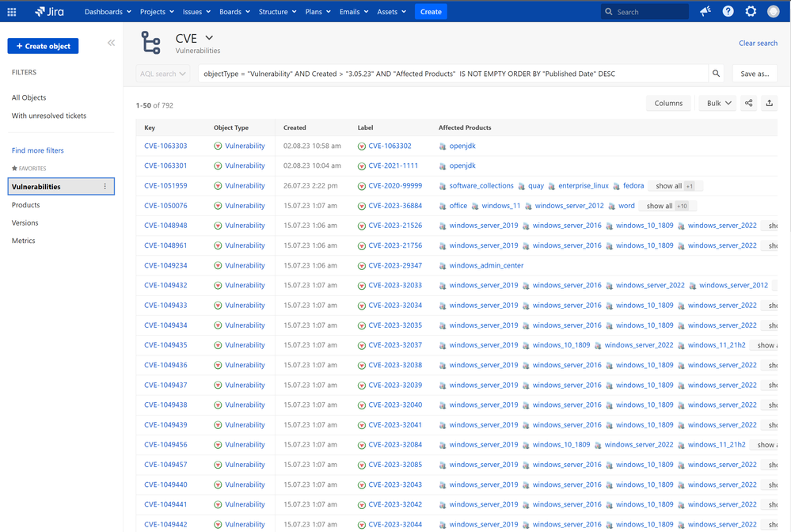
Task: Click show all +10 in office row
Action: coord(667,206)
